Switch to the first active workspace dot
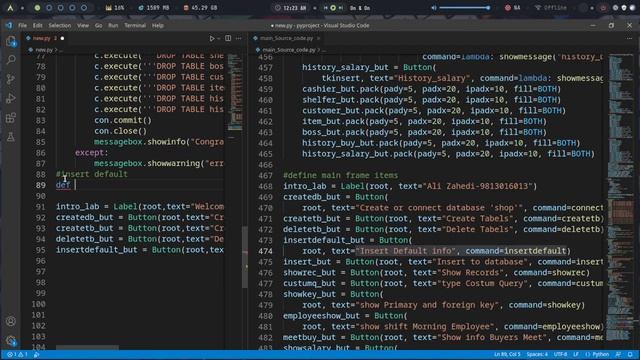The width and height of the screenshot is (640, 360). [37, 8]
